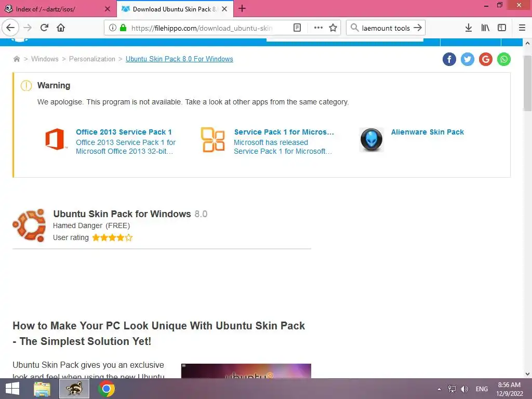Reload the current page
The height and width of the screenshot is (399, 532).
pyautogui.click(x=45, y=28)
